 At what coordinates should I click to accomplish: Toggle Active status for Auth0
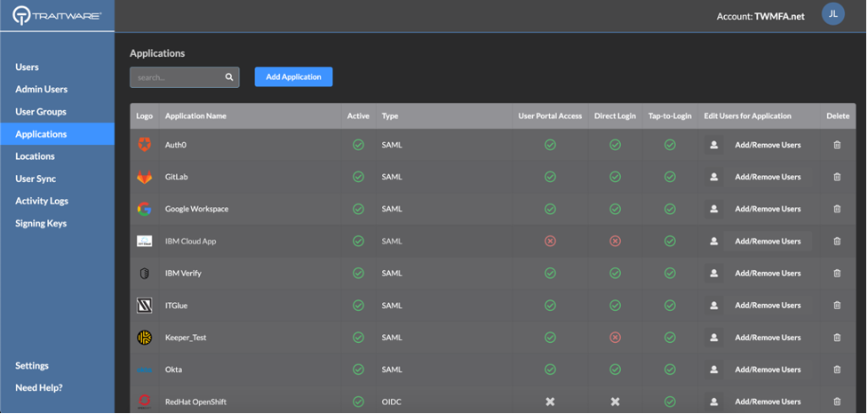pos(358,145)
